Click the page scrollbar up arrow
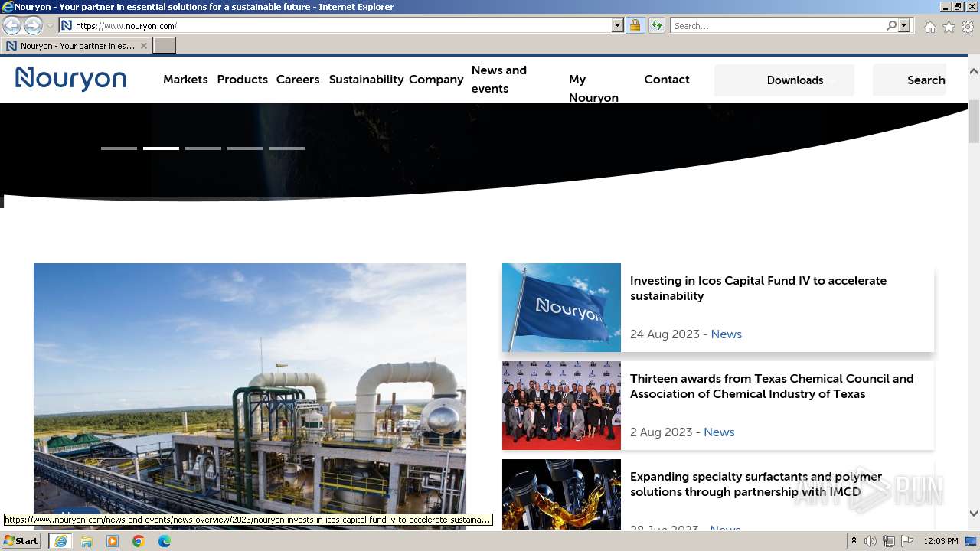Image resolution: width=980 pixels, height=551 pixels. click(x=974, y=71)
